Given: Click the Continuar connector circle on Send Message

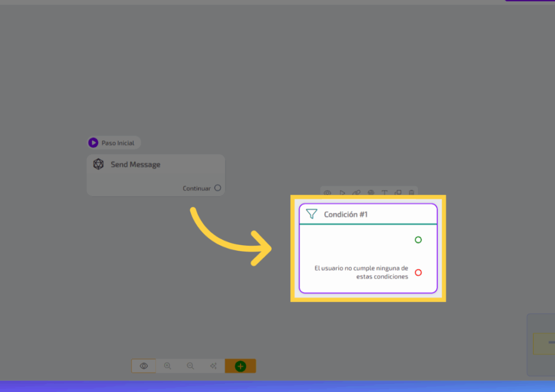Looking at the screenshot, I should click(217, 188).
